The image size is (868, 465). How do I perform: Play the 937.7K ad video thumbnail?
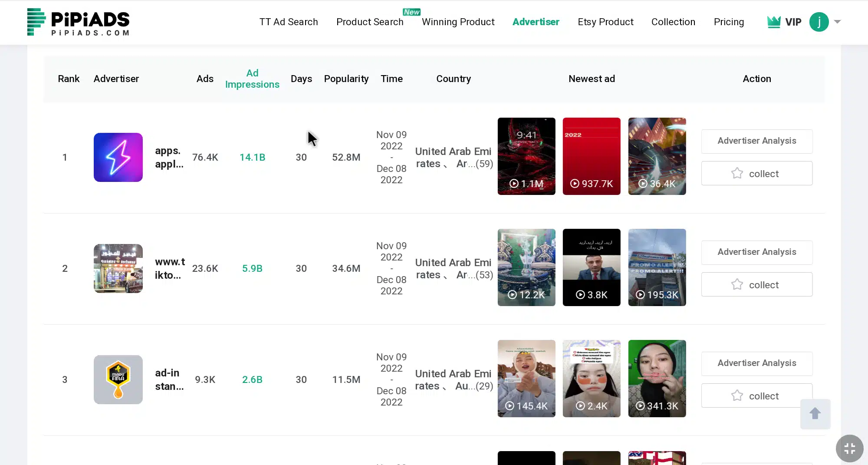592,156
